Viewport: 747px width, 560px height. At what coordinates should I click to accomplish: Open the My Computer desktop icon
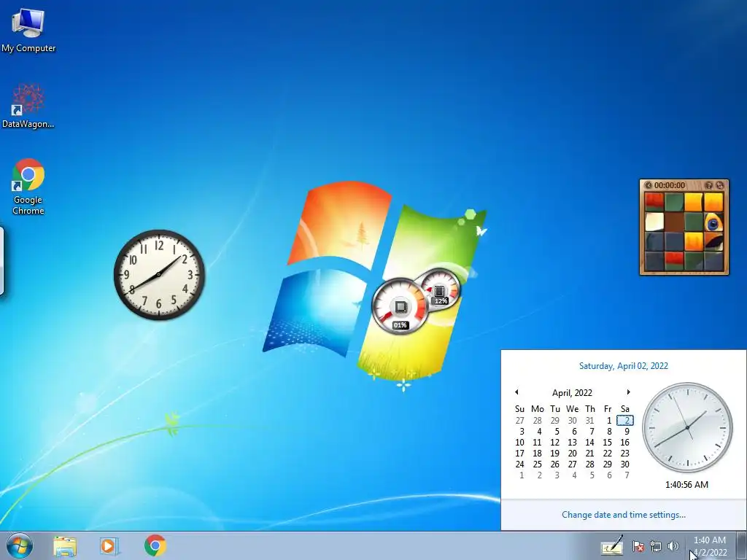28,29
